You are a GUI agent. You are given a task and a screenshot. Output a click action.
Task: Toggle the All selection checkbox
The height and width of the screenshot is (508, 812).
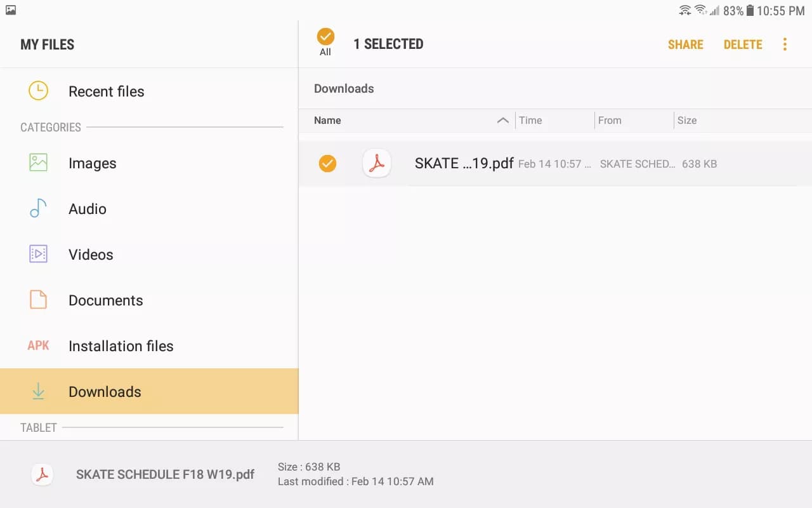325,37
